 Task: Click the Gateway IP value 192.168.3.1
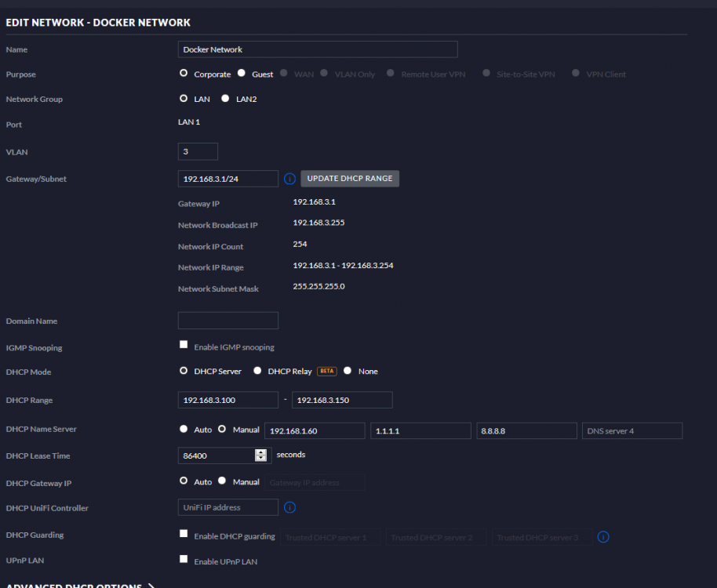pos(314,201)
